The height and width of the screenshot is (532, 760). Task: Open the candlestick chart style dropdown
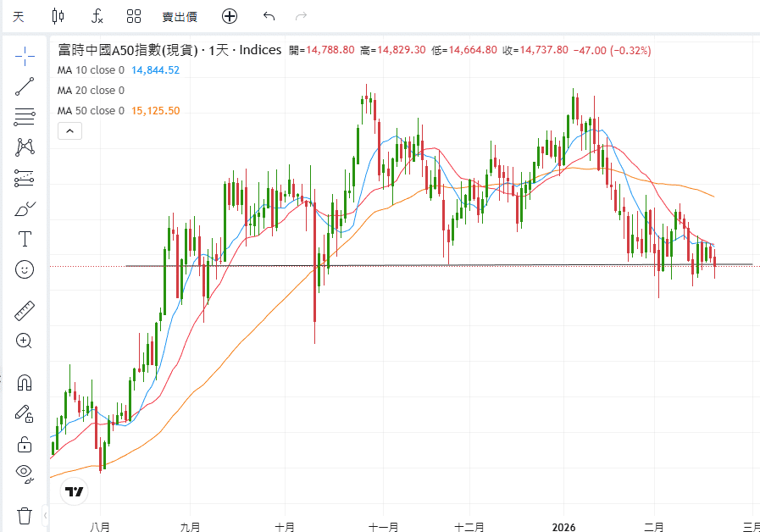pyautogui.click(x=56, y=16)
